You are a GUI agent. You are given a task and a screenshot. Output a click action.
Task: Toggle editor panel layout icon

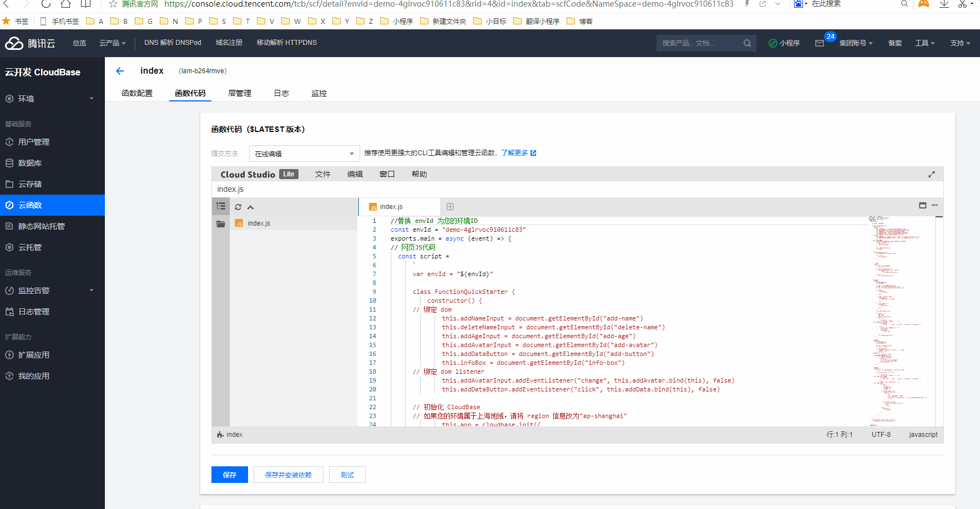point(923,205)
